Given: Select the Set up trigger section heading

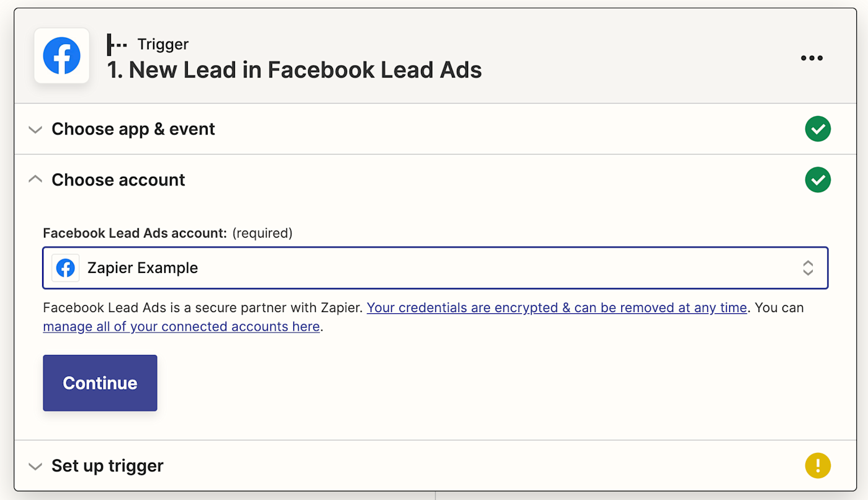Looking at the screenshot, I should (x=107, y=465).
